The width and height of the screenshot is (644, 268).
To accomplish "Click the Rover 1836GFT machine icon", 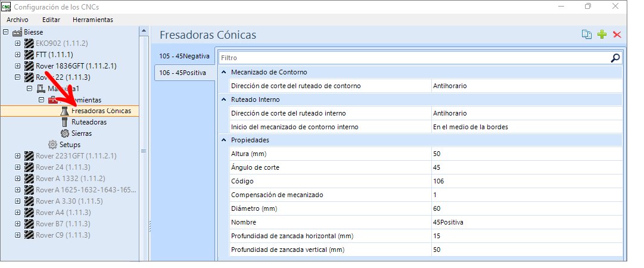I will point(29,66).
